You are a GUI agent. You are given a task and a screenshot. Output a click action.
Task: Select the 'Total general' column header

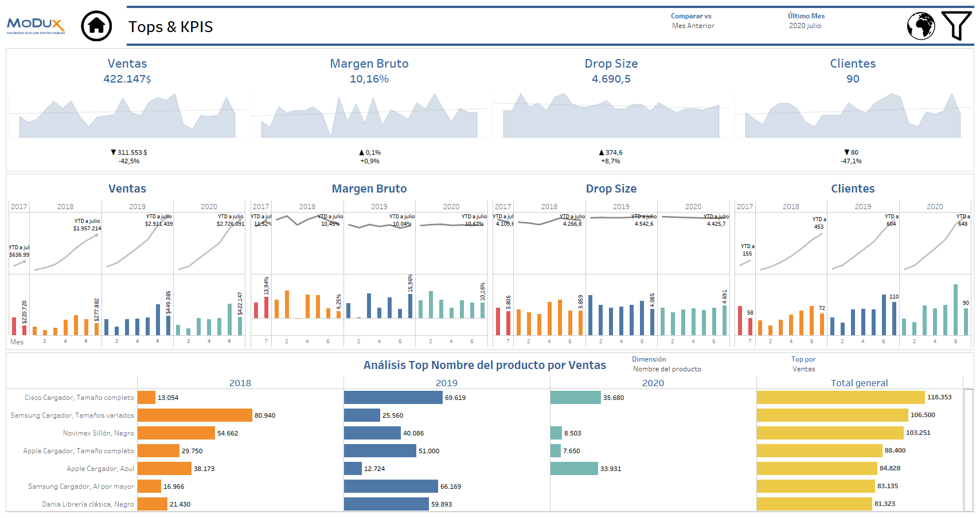(x=860, y=383)
